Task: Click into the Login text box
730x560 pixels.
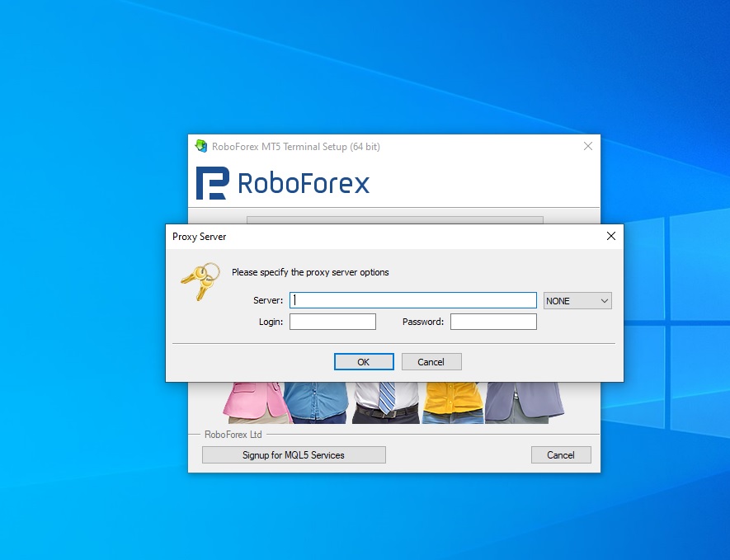Action: coord(332,322)
